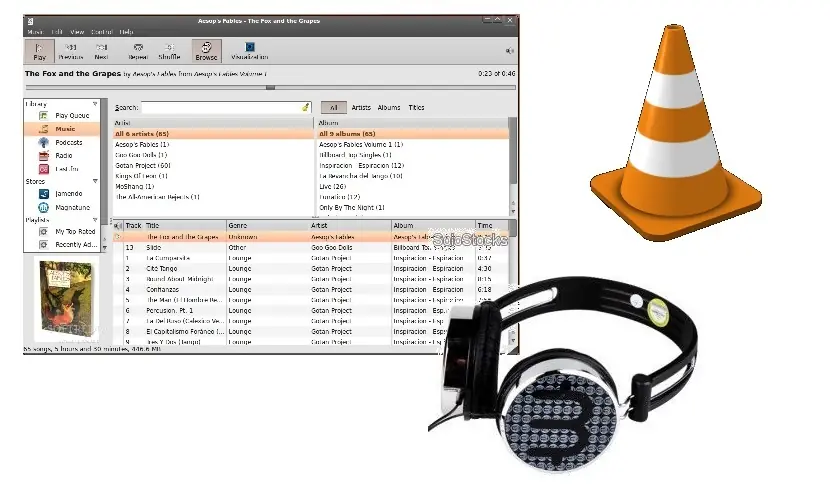Click the volume speaker icon
Viewport: 830px width, 500px height.
509,51
